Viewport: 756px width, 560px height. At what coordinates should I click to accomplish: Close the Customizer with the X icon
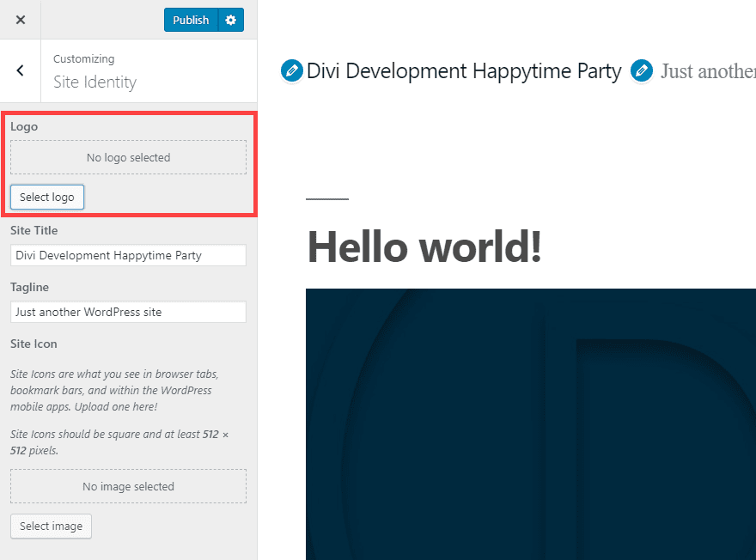pyautogui.click(x=21, y=20)
